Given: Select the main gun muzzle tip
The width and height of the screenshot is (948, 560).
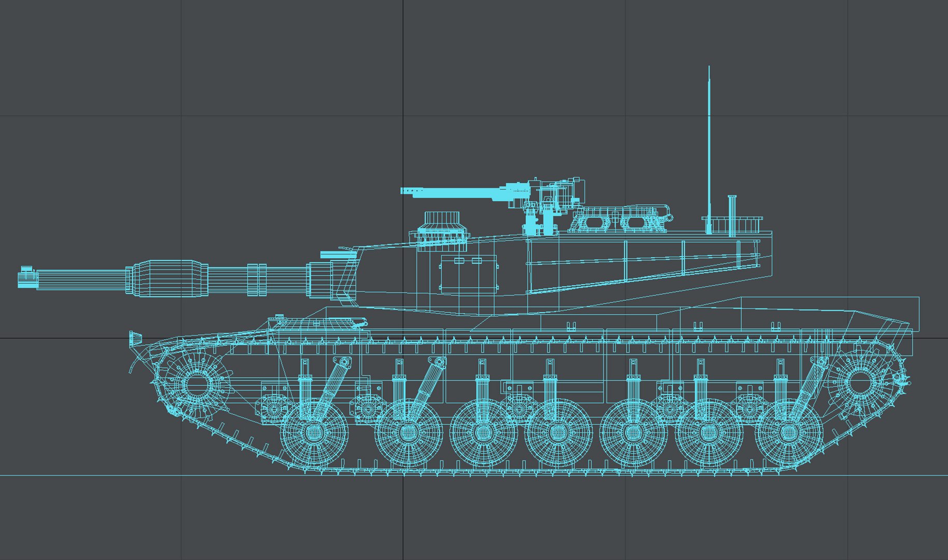Looking at the screenshot, I should [28, 277].
